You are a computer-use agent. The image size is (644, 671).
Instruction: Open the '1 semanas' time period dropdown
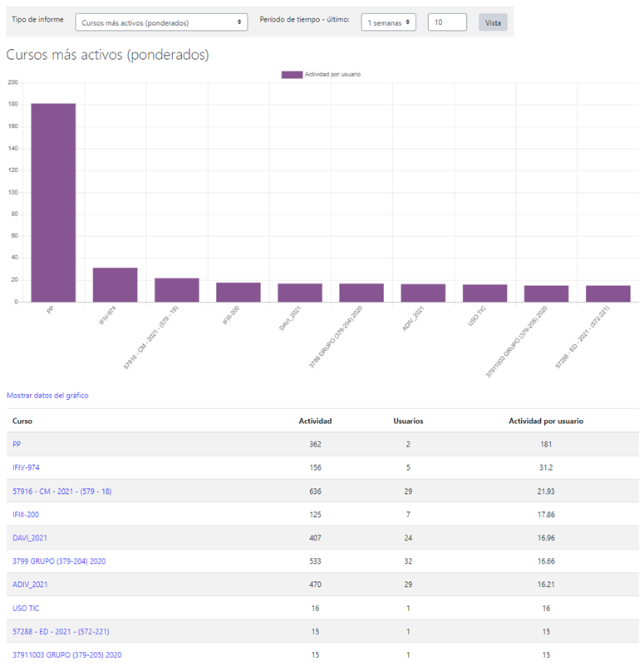[388, 22]
